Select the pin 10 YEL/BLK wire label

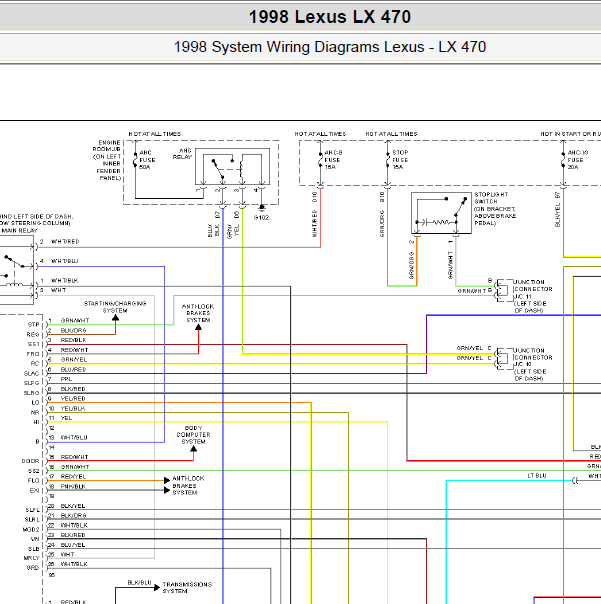[x=73, y=408]
